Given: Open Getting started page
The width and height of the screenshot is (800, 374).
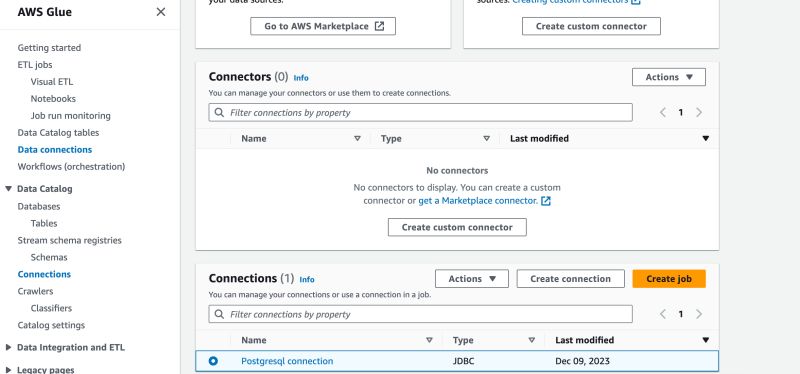Looking at the screenshot, I should 49,47.
